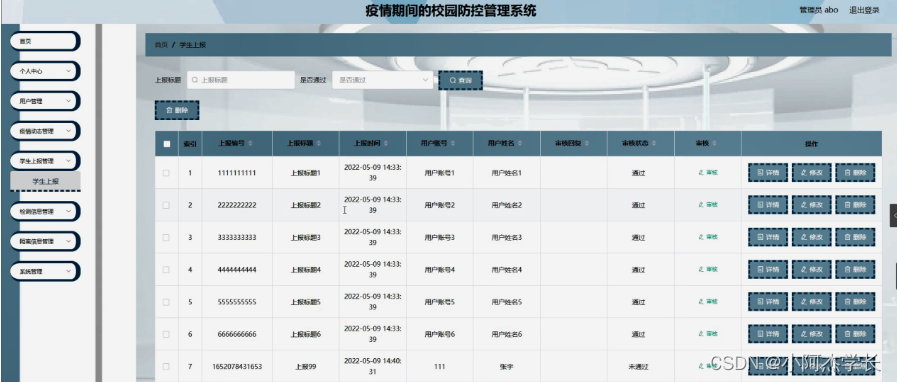Expand the 个人中心 sidebar menu
The image size is (897, 382).
(45, 71)
